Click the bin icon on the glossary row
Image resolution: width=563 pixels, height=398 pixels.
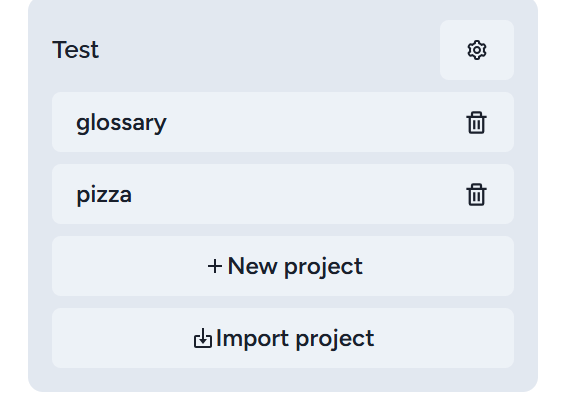click(x=476, y=122)
